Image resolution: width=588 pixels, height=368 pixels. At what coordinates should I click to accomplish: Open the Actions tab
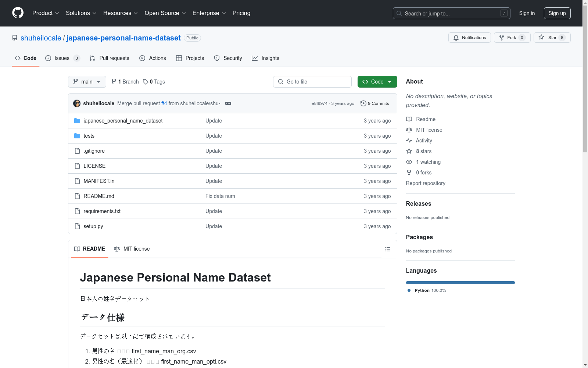tap(153, 58)
